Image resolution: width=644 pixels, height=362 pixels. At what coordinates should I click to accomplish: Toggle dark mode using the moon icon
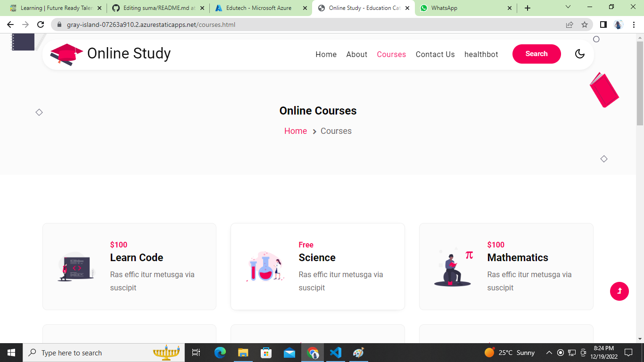[579, 54]
